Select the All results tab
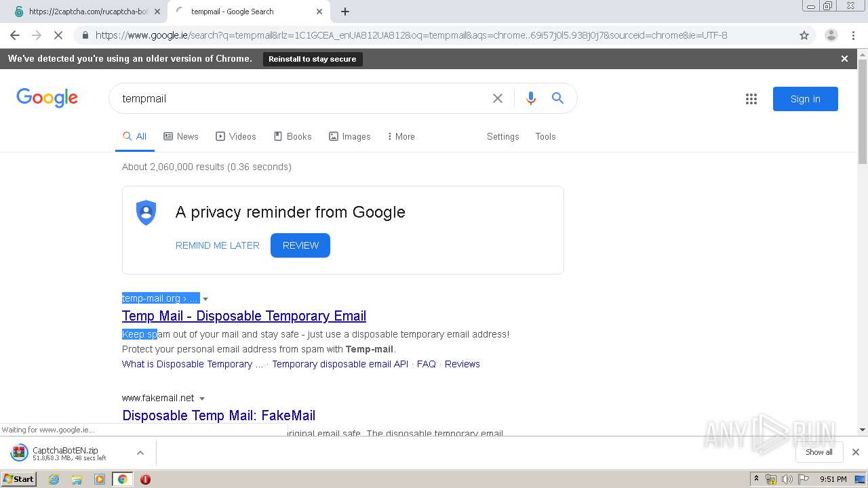The height and width of the screenshot is (488, 868). [x=135, y=136]
